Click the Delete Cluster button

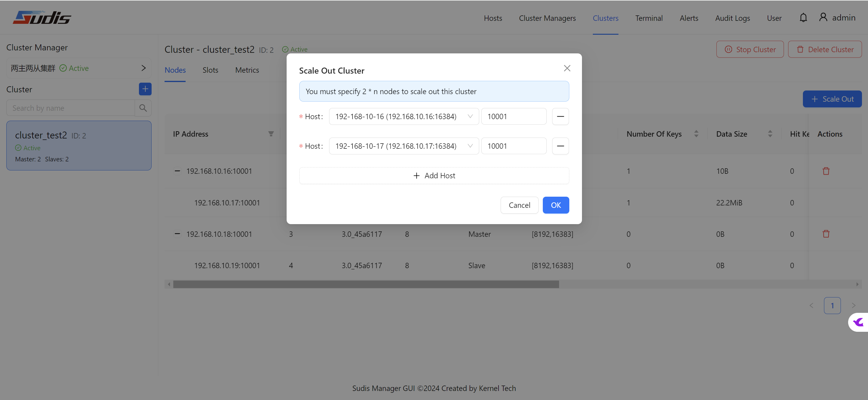click(x=825, y=49)
